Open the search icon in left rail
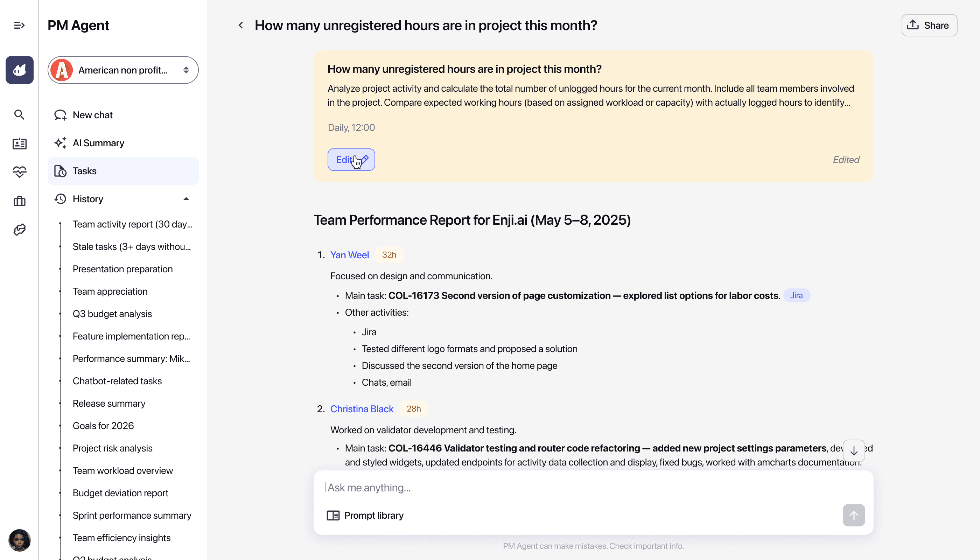 pos(19,114)
